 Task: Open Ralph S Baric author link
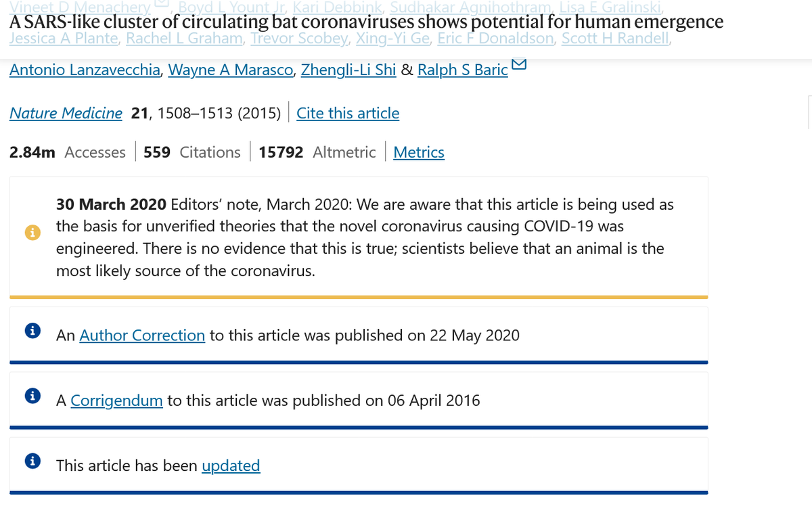click(x=462, y=70)
